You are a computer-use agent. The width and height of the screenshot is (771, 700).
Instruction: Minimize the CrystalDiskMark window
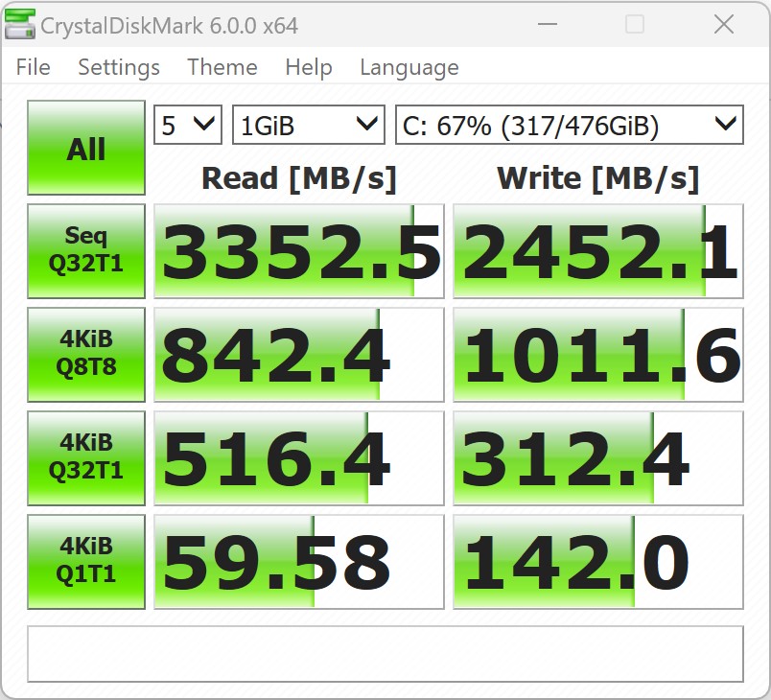(548, 24)
